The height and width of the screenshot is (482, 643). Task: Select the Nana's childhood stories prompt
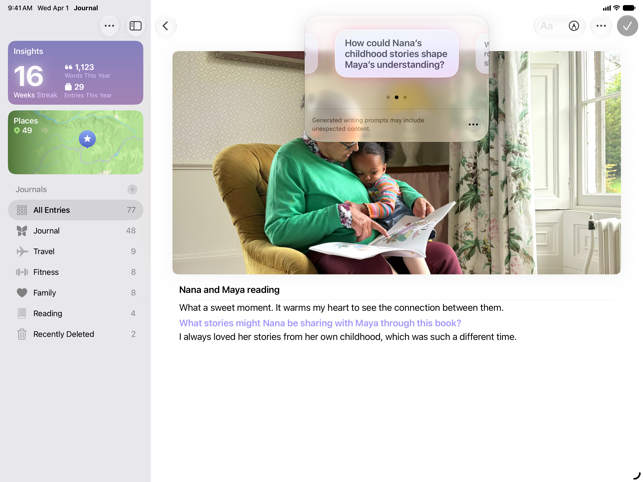tap(397, 54)
